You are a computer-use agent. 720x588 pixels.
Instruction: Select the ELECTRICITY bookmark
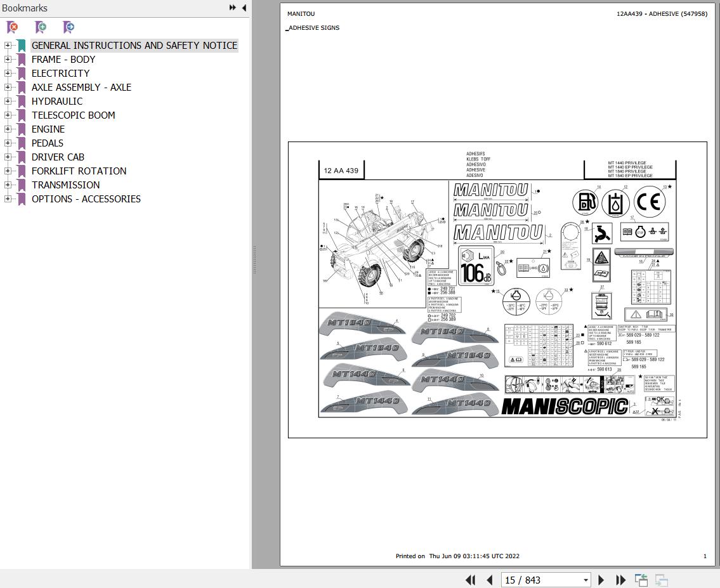61,74
